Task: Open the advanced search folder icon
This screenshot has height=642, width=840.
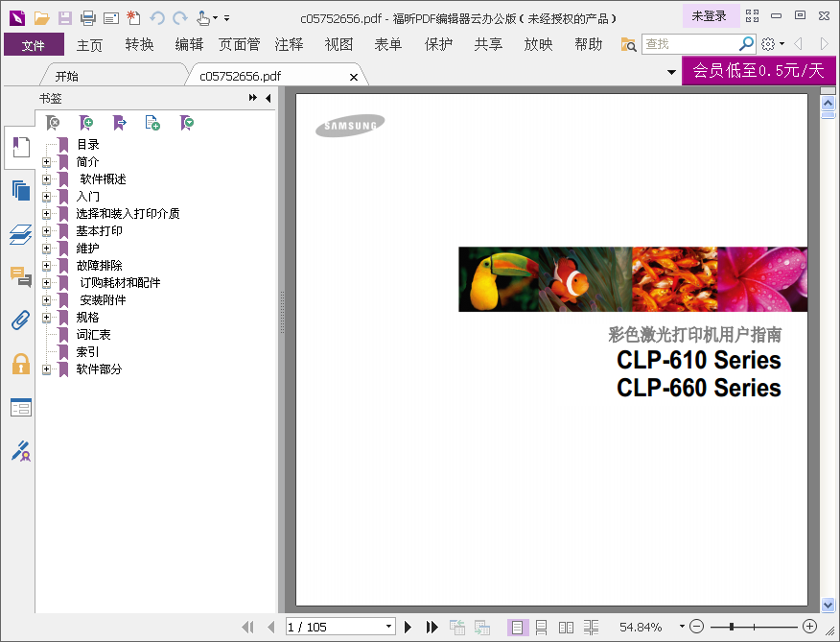Action: 628,44
